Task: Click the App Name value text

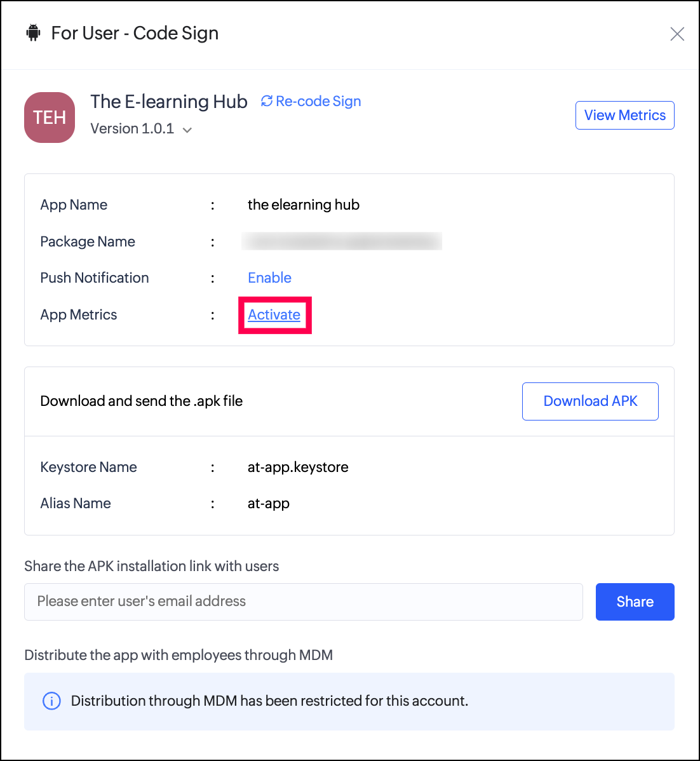Action: (304, 205)
